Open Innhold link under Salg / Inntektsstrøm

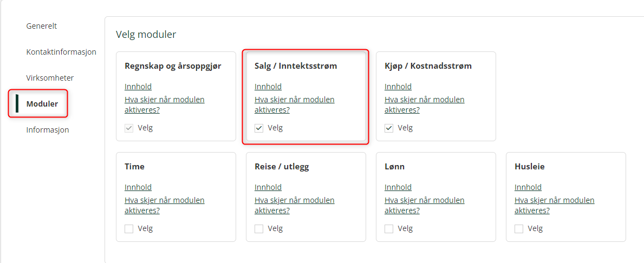tap(268, 87)
